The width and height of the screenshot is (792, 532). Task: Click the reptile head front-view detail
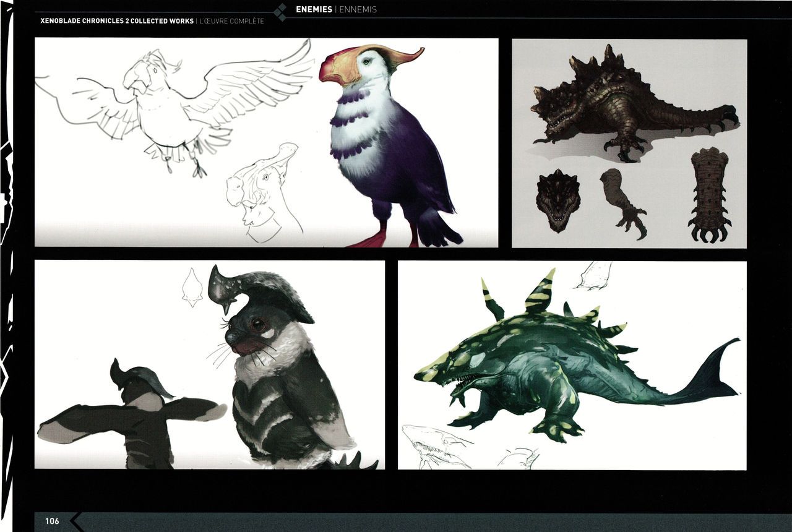tap(558, 200)
